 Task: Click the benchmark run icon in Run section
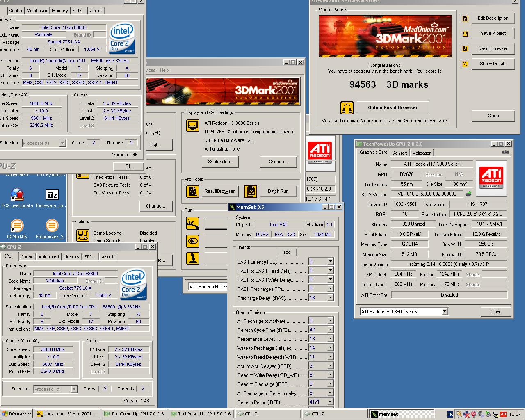coord(193,223)
